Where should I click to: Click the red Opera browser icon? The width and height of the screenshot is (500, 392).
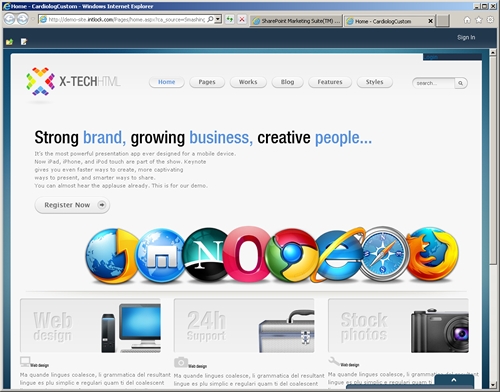coord(247,254)
